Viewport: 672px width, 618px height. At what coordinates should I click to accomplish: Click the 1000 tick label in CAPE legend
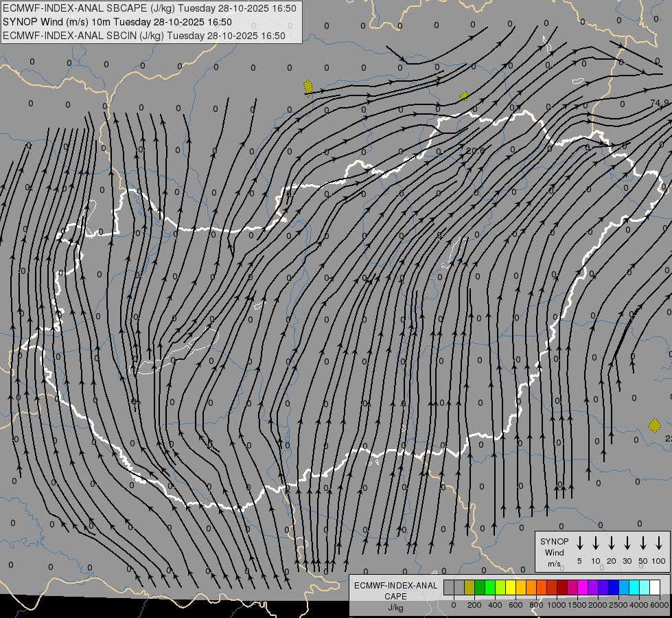pyautogui.click(x=557, y=605)
